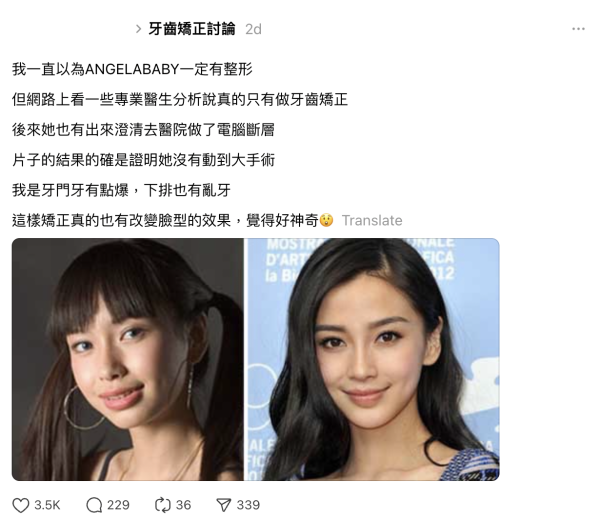The image size is (600, 522).
Task: Open comments via the speech bubble icon
Action: (94, 505)
